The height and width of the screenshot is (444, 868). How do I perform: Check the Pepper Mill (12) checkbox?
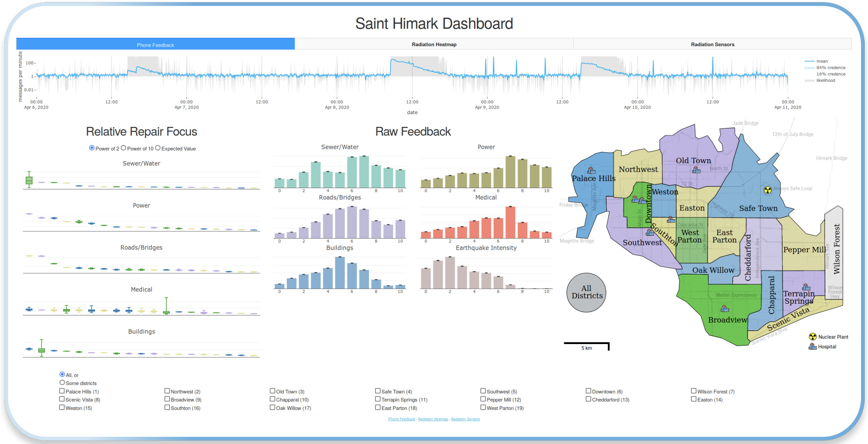[483, 399]
